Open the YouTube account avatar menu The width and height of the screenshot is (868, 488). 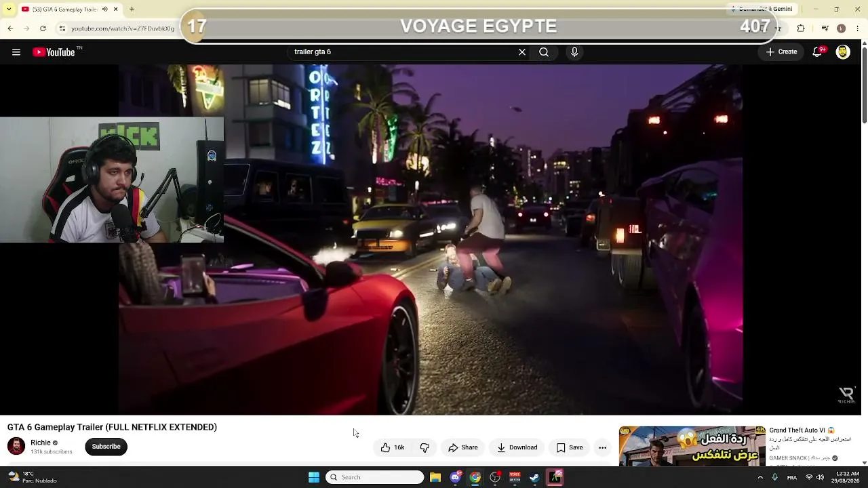point(843,52)
